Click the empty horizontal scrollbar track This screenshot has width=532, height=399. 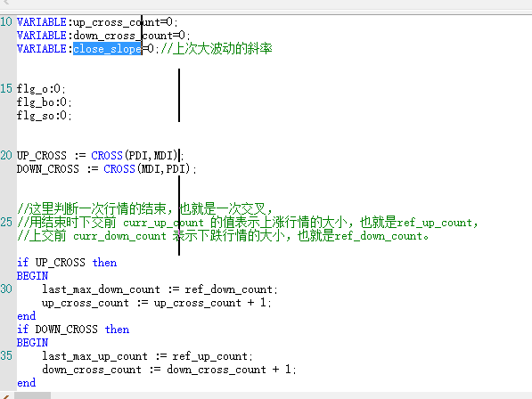tap(291, 395)
